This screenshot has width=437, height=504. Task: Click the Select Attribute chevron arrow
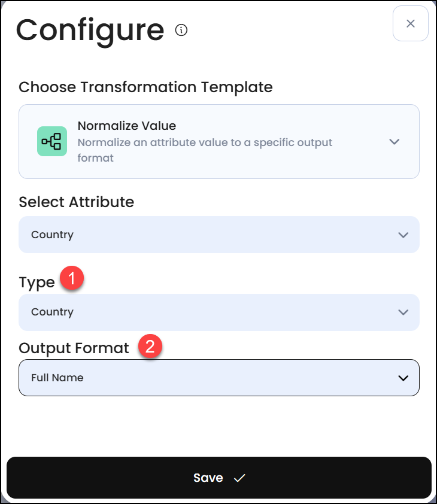click(x=403, y=235)
